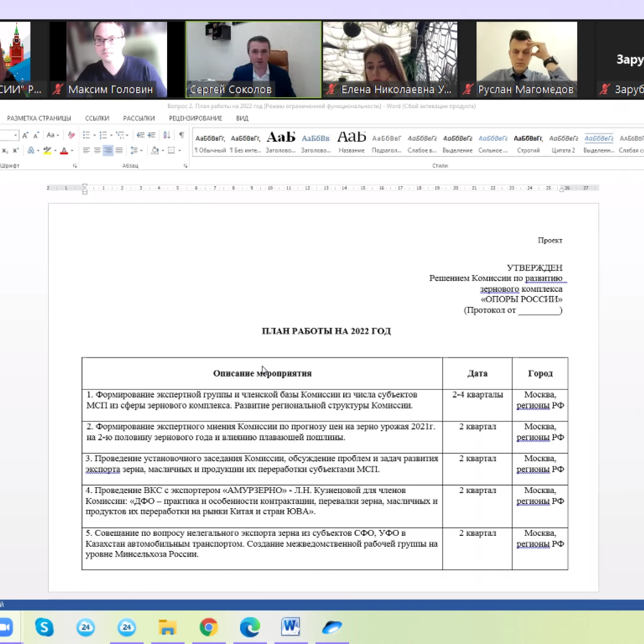Toggle the subscript formatting button
Viewport: 644px width, 644px height.
(x=5, y=150)
